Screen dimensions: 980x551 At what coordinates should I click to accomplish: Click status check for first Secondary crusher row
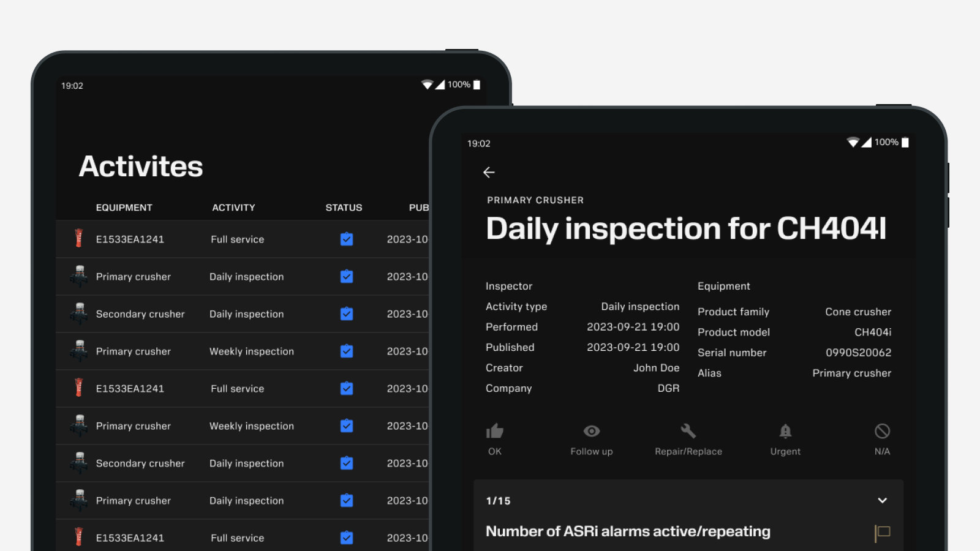tap(347, 314)
